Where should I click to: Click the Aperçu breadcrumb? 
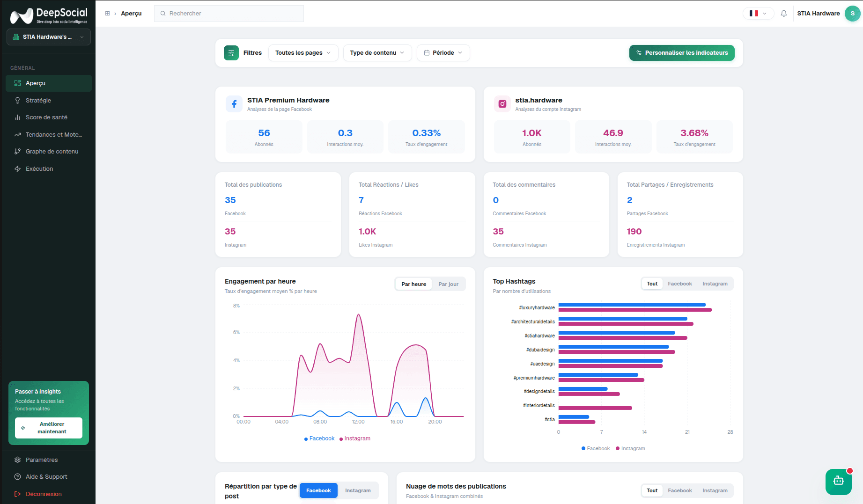click(131, 14)
